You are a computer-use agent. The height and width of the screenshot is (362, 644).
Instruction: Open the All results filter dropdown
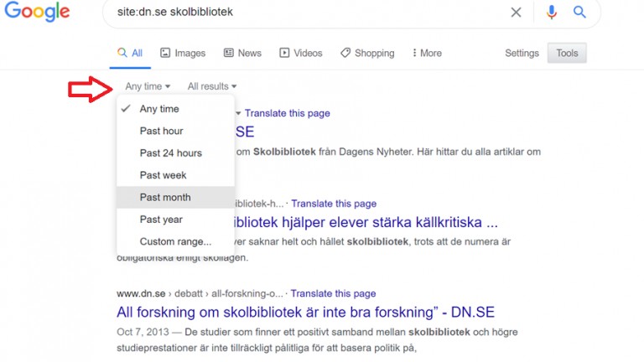point(212,86)
